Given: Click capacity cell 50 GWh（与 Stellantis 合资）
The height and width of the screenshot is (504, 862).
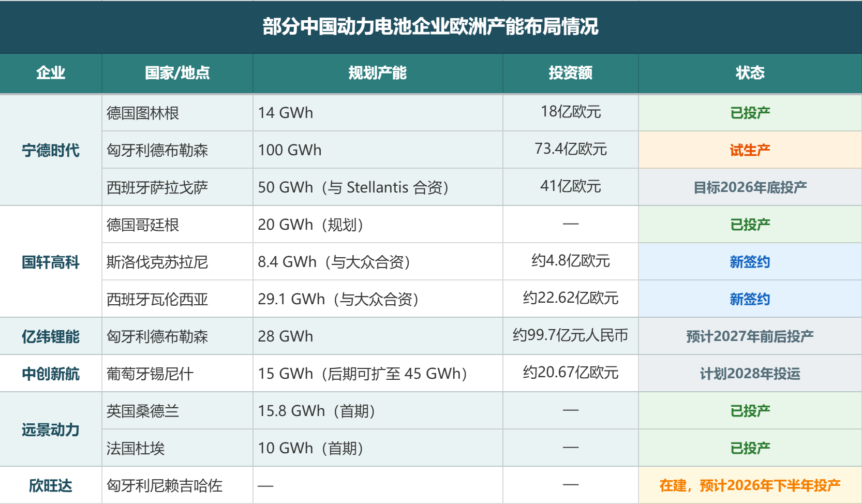Looking at the screenshot, I should (378, 187).
